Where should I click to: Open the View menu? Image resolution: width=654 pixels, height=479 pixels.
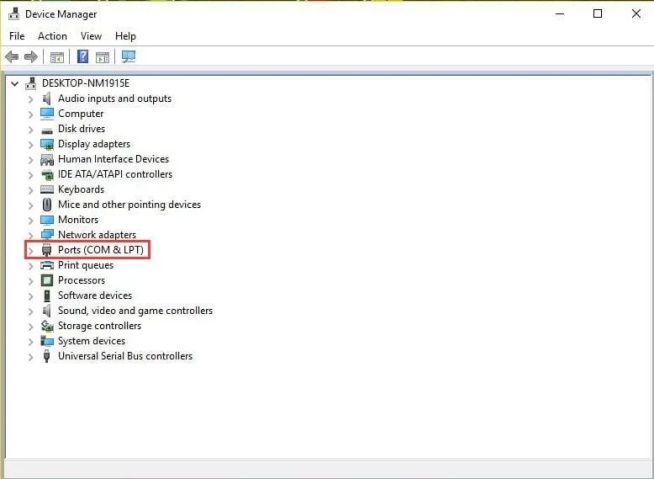click(x=91, y=36)
